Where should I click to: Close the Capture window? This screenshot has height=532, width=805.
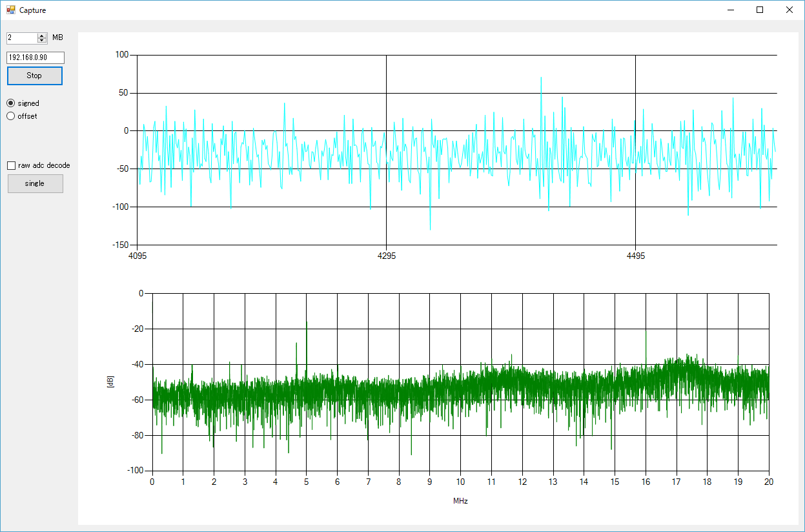pyautogui.click(x=789, y=10)
